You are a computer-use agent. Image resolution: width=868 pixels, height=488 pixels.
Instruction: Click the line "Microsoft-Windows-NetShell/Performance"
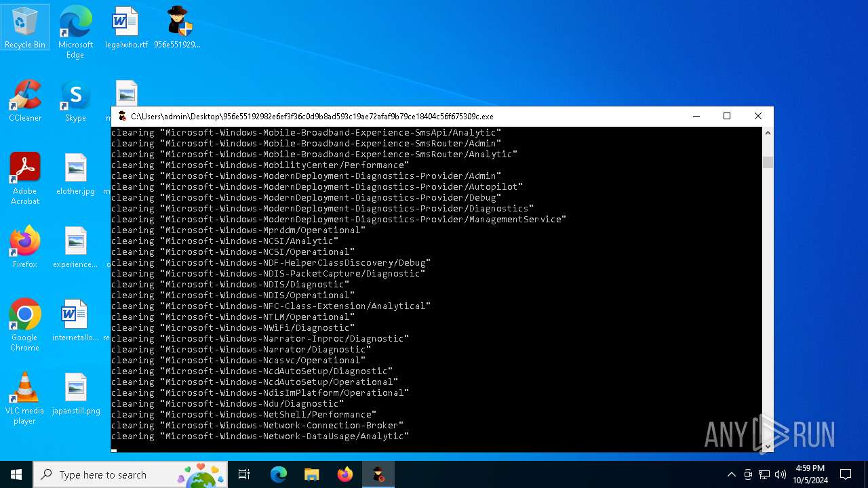(x=243, y=415)
